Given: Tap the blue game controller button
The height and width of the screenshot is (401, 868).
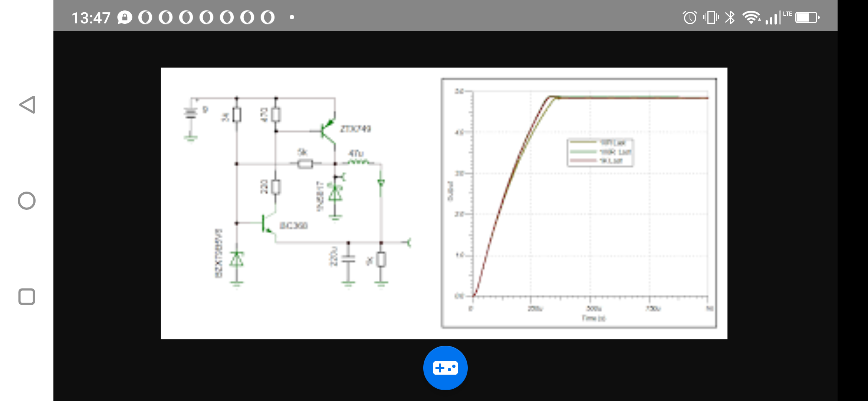Looking at the screenshot, I should tap(445, 368).
